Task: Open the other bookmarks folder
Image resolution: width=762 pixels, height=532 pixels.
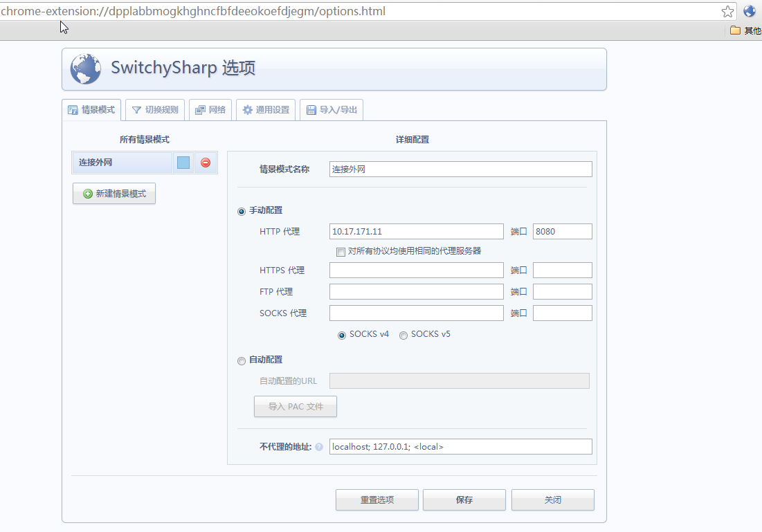Action: coord(745,30)
